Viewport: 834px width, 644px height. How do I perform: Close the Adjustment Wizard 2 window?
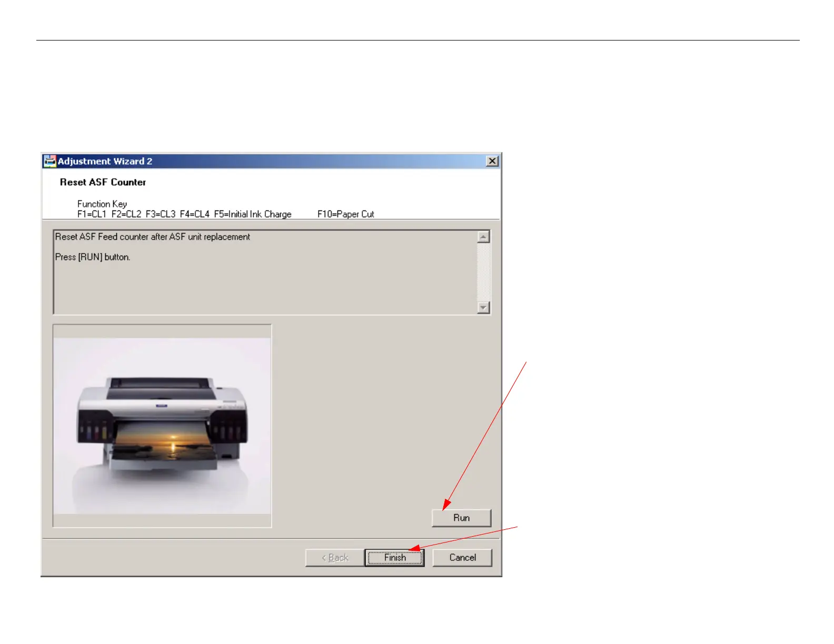(492, 161)
